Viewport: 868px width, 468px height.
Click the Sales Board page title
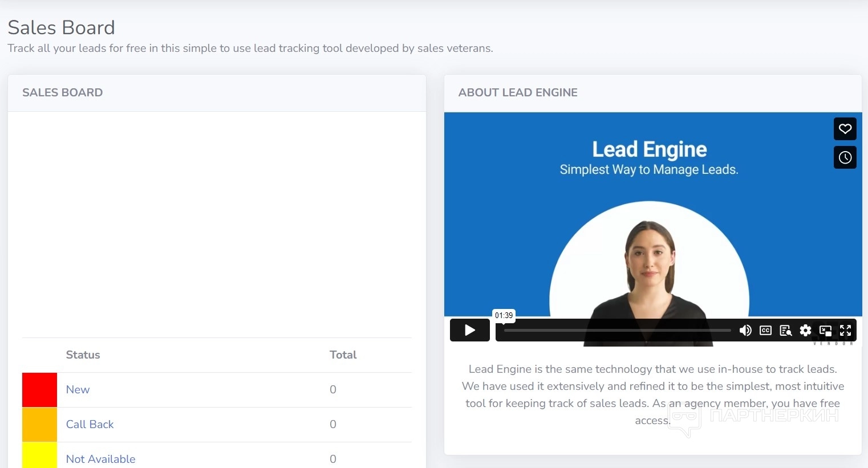[x=62, y=27]
